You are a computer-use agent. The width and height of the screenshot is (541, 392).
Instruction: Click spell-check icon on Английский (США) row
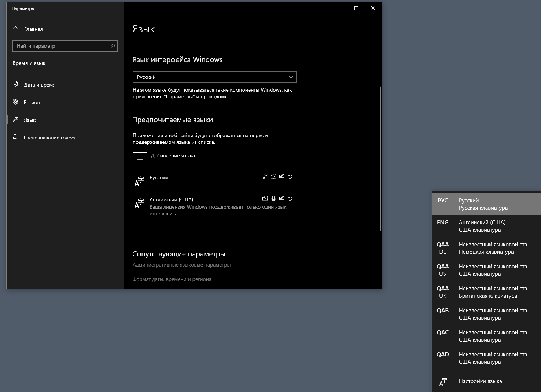pos(290,199)
